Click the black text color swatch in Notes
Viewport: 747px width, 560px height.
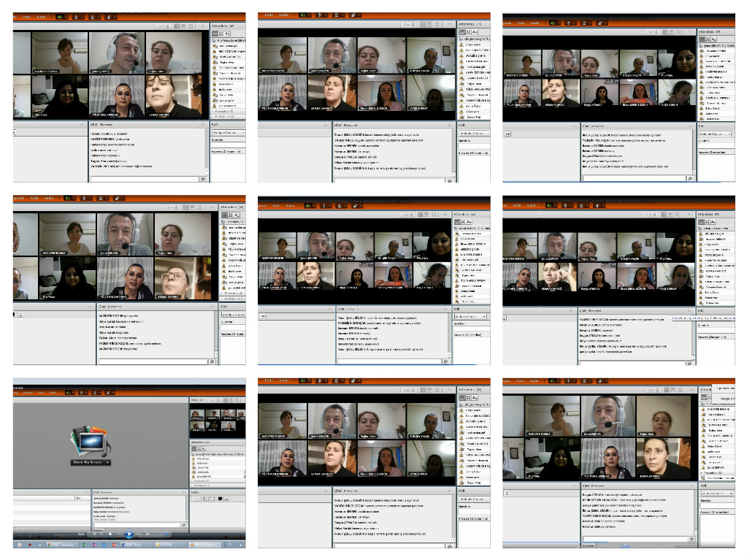[221, 498]
